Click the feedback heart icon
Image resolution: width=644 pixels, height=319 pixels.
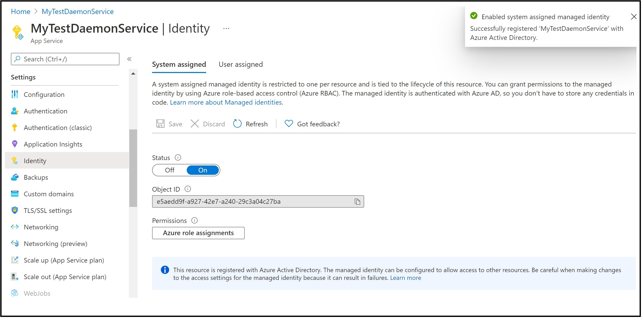(x=289, y=124)
